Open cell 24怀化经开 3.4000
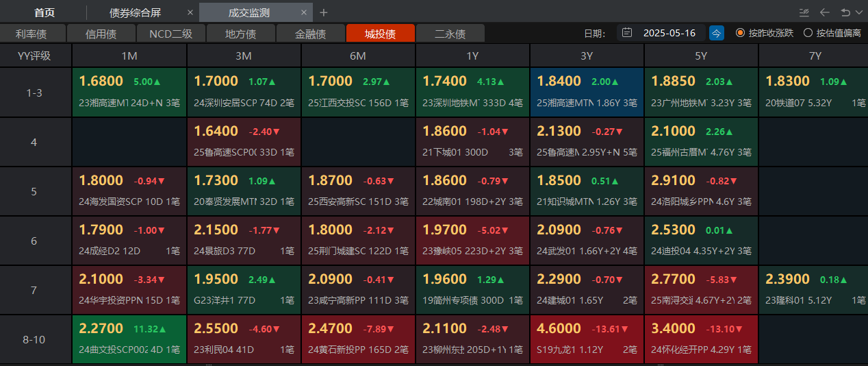The width and height of the screenshot is (868, 366). [x=701, y=339]
